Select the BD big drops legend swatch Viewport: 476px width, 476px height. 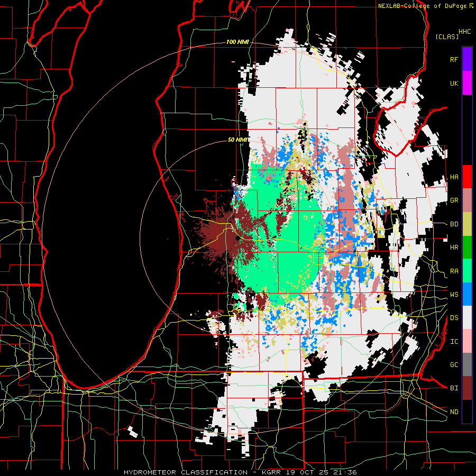click(467, 224)
